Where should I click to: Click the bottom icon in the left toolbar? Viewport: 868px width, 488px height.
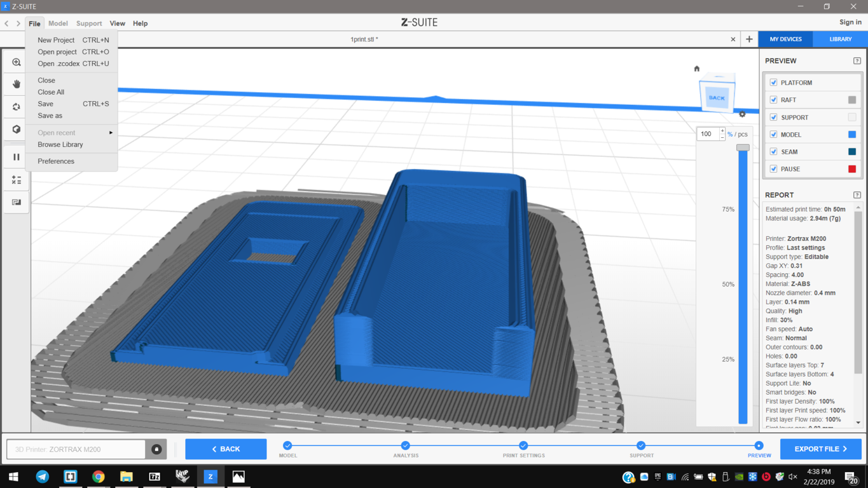17,203
